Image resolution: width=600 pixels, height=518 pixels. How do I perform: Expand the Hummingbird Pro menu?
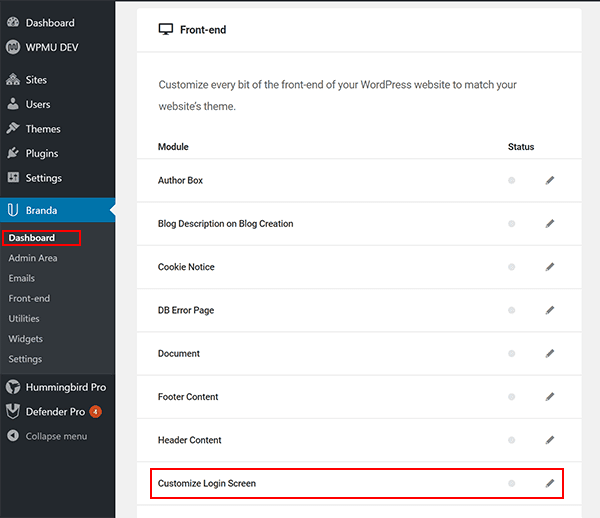(65, 387)
